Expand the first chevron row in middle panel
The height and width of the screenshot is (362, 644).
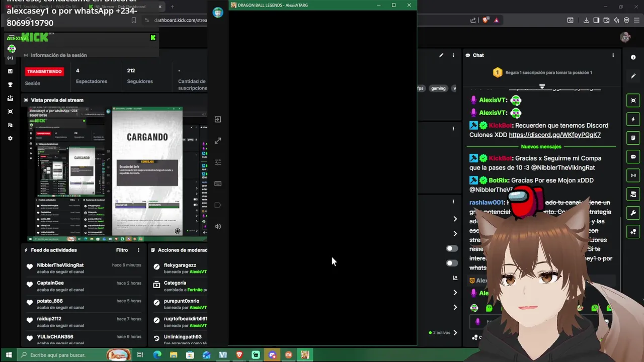coord(455,219)
